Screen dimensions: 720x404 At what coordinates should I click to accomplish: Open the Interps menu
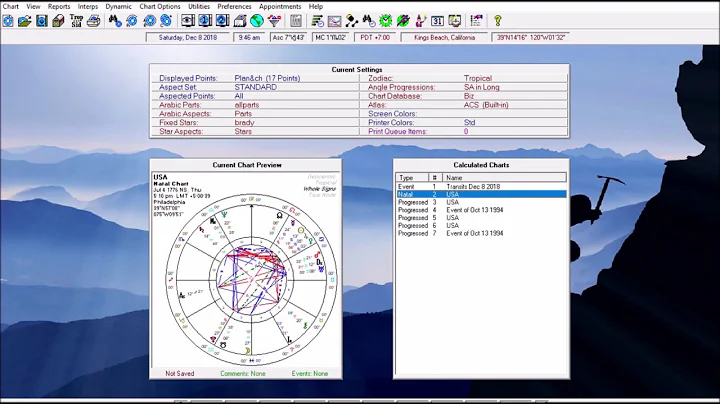(88, 6)
